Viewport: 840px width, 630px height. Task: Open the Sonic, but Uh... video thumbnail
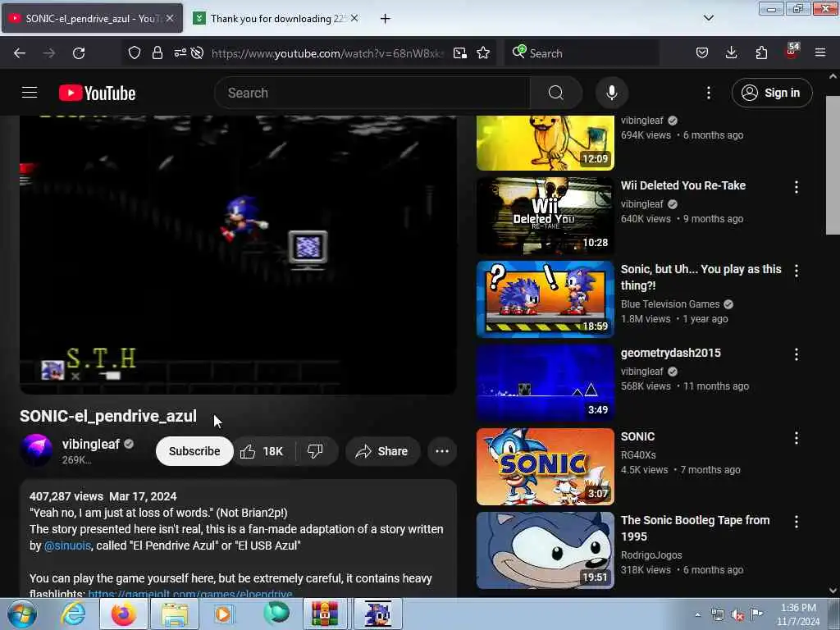click(546, 299)
